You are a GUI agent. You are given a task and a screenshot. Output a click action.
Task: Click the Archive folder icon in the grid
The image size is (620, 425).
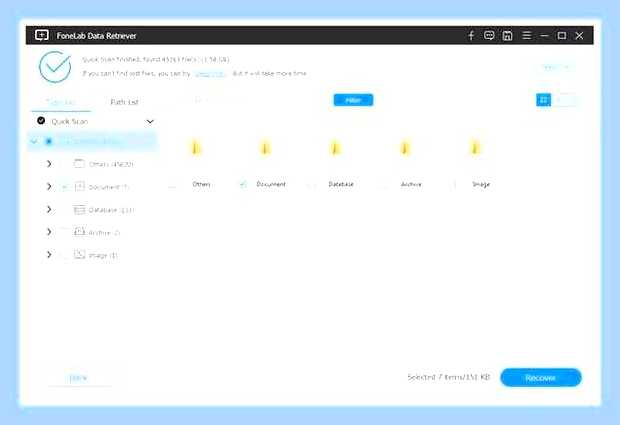405,148
